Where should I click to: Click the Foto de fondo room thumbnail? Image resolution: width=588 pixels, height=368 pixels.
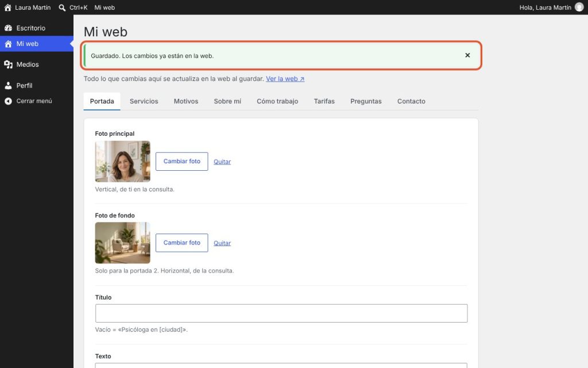click(123, 243)
